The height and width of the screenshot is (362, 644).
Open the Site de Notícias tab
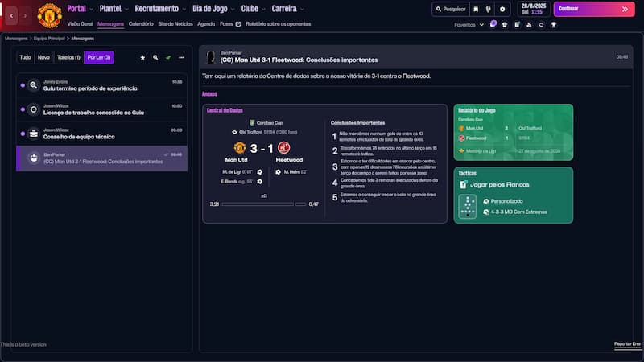[175, 24]
